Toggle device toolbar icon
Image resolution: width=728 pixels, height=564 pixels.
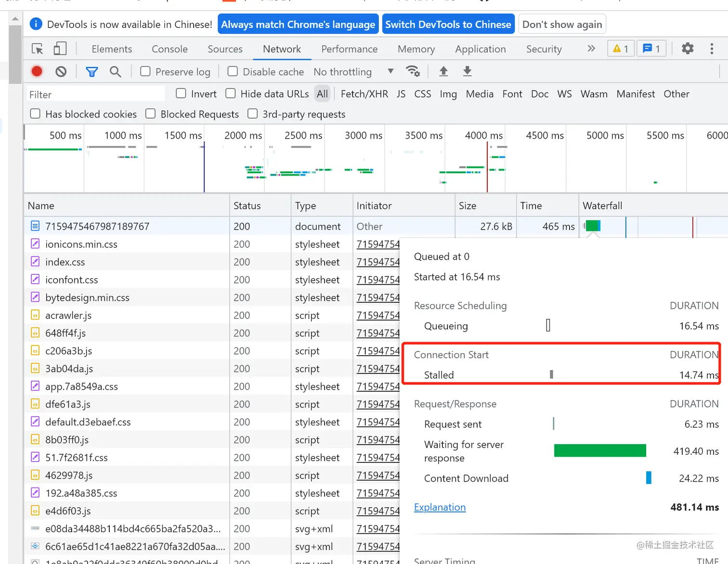pos(60,49)
